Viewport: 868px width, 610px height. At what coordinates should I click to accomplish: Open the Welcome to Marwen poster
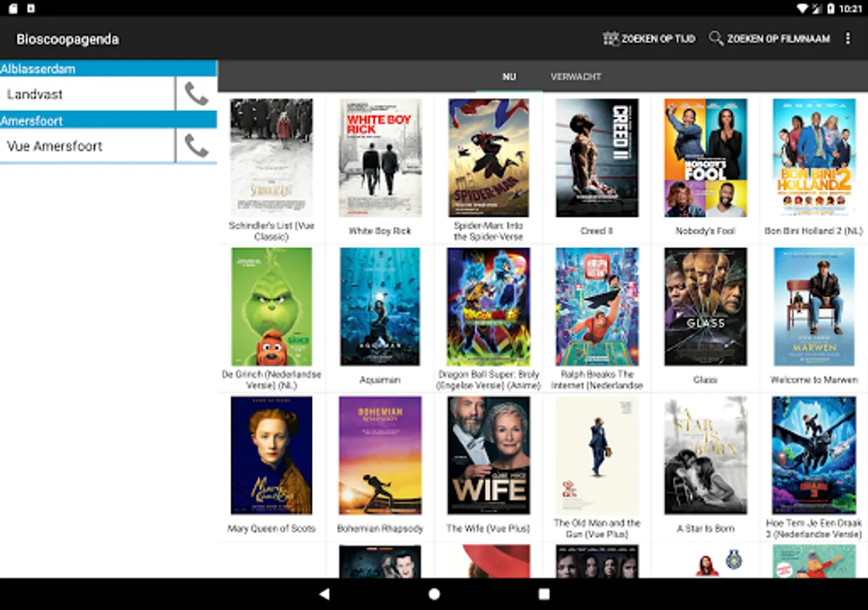(x=814, y=306)
